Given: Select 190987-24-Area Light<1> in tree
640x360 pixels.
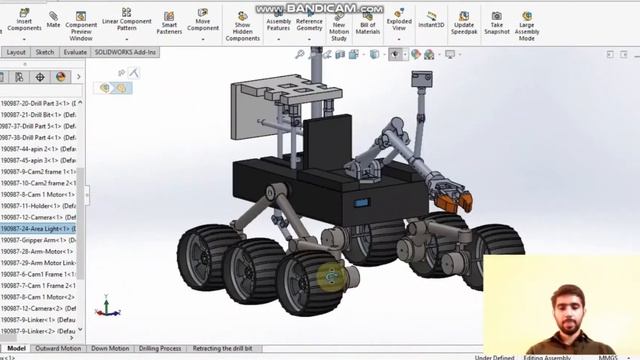Looking at the screenshot, I should click(x=38, y=229).
